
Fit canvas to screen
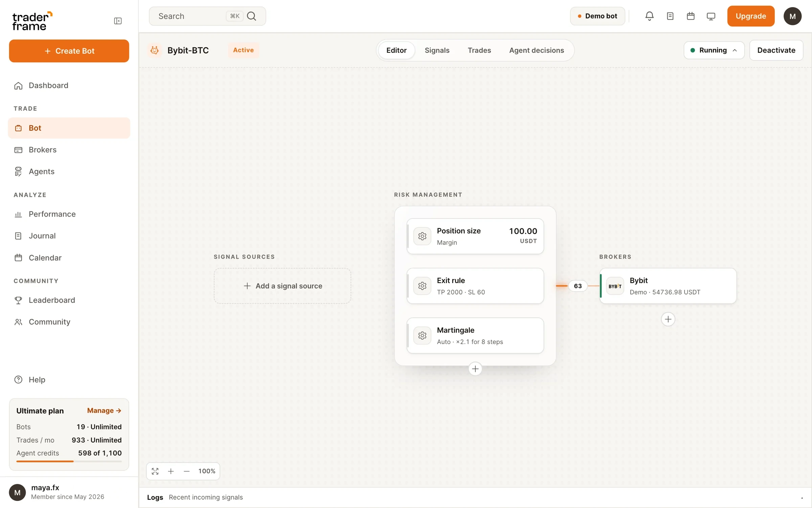coord(155,471)
